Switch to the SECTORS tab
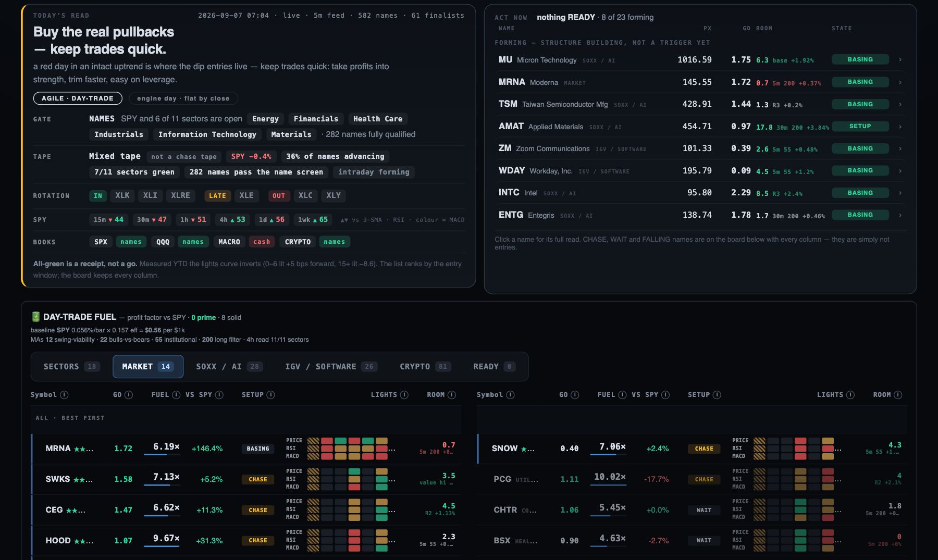 coord(71,367)
